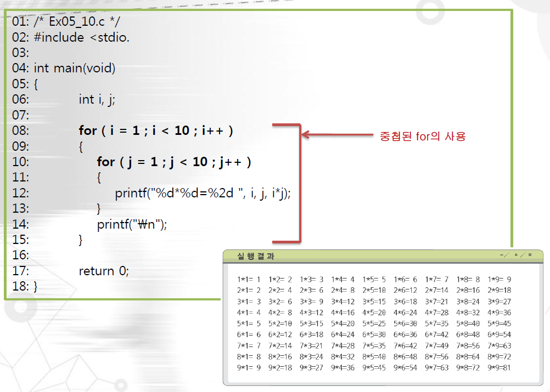Click the opening brace on line 09

(x=81, y=146)
